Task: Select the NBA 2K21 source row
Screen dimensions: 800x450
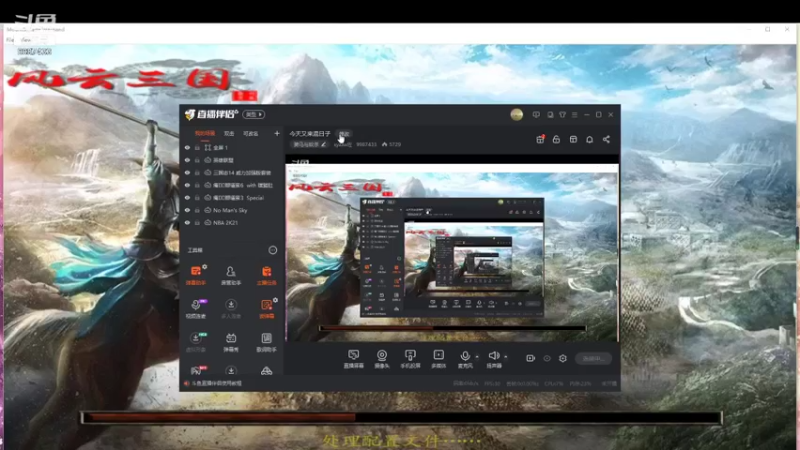Action: pyautogui.click(x=231, y=223)
